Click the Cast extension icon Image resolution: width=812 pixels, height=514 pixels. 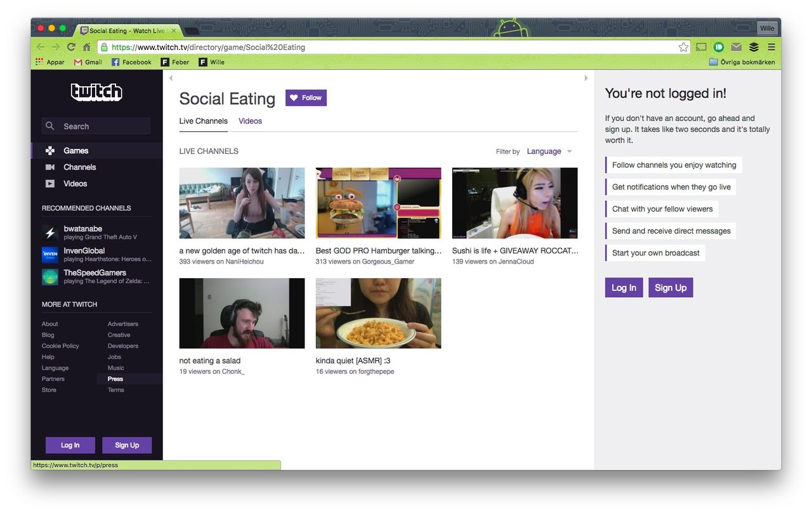tap(701, 47)
